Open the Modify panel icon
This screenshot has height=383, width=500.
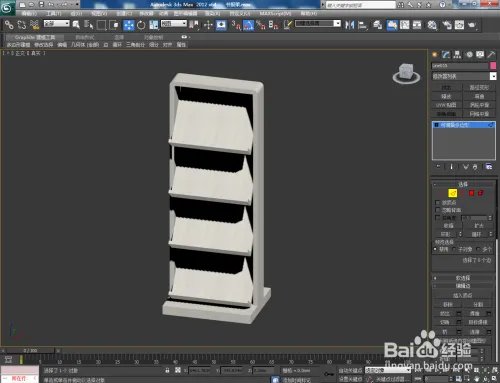(x=446, y=54)
